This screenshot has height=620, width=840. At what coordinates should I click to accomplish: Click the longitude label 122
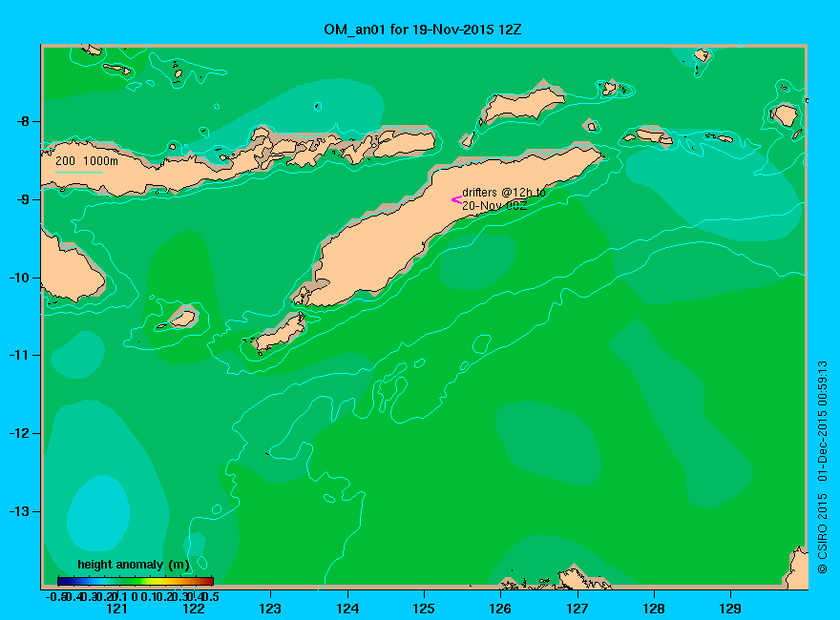194,609
